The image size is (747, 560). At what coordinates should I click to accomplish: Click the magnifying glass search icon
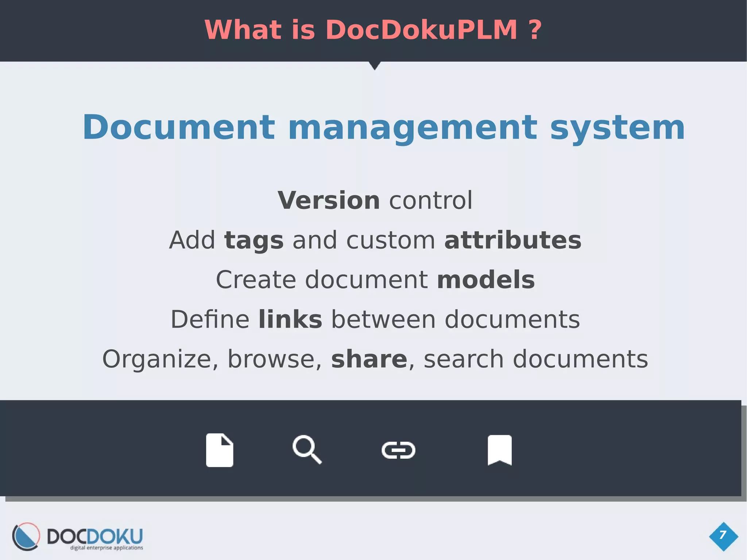(307, 449)
